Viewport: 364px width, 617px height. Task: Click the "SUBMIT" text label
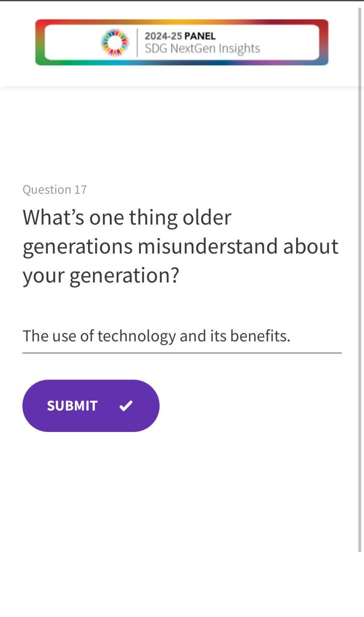(72, 406)
